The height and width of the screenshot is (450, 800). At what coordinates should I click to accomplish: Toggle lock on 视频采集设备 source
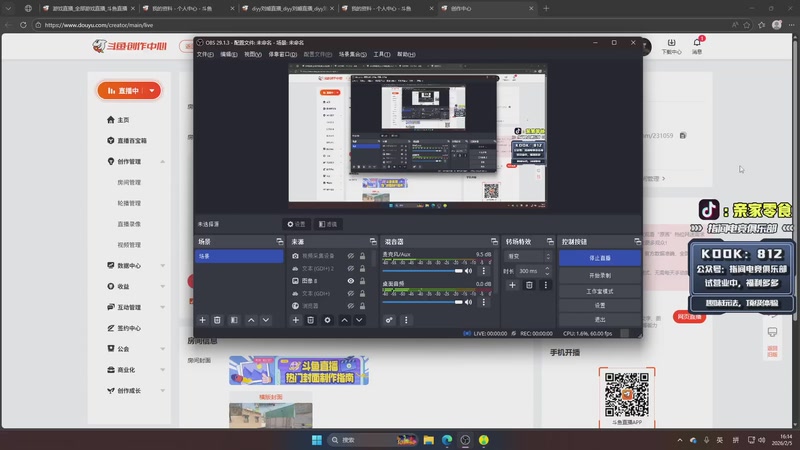[362, 256]
